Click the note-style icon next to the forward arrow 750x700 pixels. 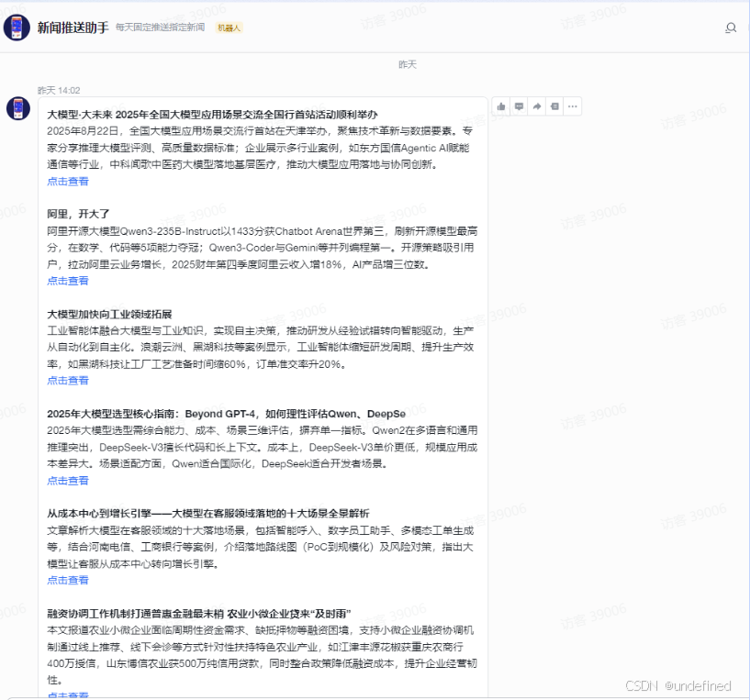coord(554,106)
